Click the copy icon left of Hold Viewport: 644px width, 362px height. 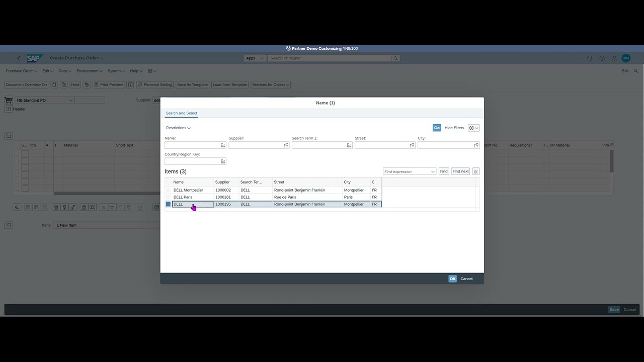(x=64, y=84)
